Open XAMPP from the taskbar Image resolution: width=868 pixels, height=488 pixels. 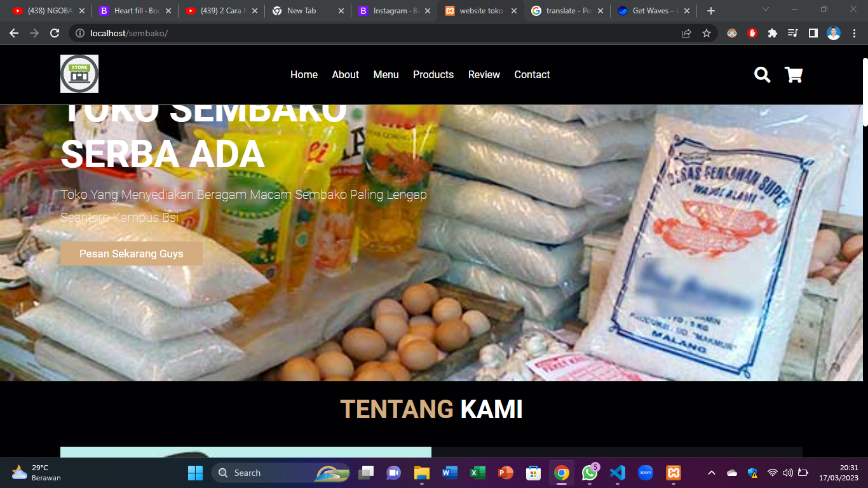click(674, 473)
